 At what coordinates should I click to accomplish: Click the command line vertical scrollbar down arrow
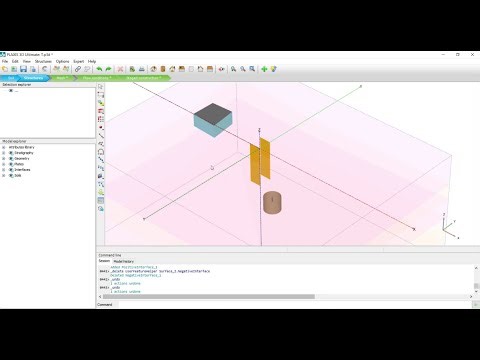[476, 291]
